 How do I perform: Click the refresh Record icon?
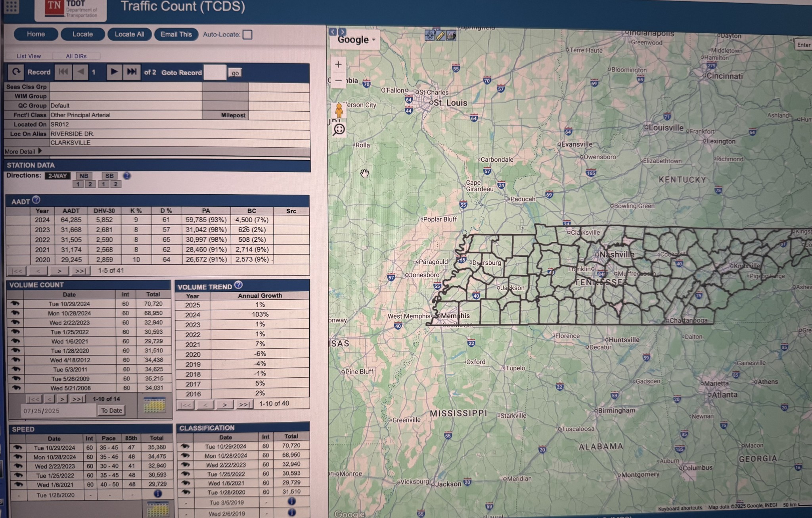16,72
